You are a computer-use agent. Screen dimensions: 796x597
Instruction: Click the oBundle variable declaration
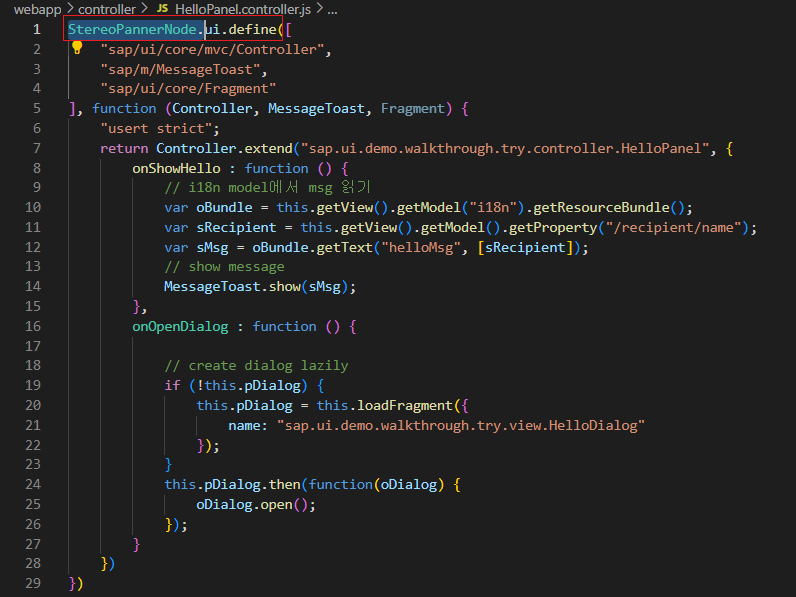[x=224, y=208]
